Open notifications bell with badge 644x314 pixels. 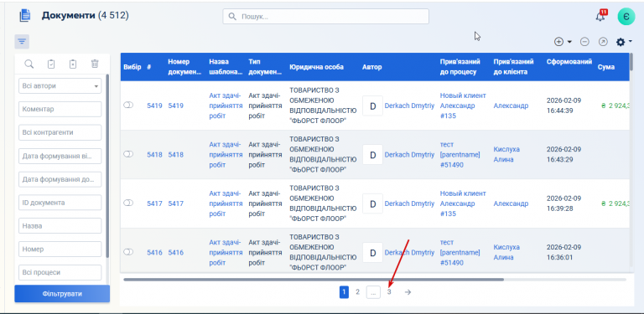pos(601,16)
